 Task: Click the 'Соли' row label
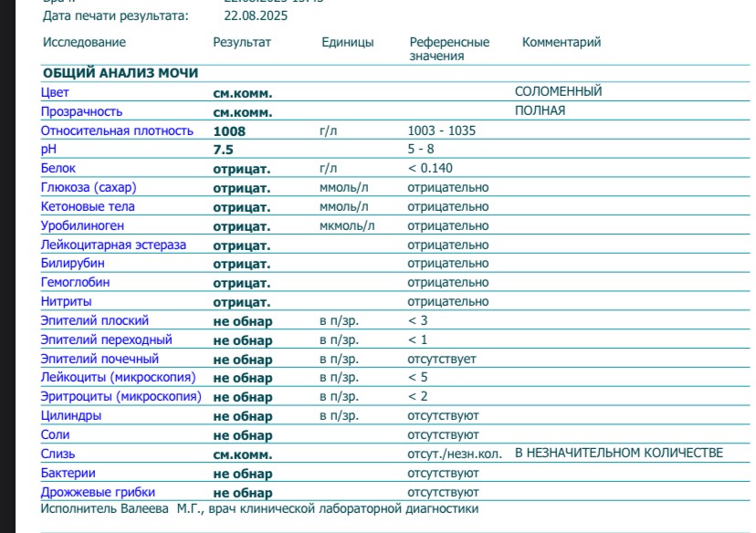pyautogui.click(x=56, y=434)
